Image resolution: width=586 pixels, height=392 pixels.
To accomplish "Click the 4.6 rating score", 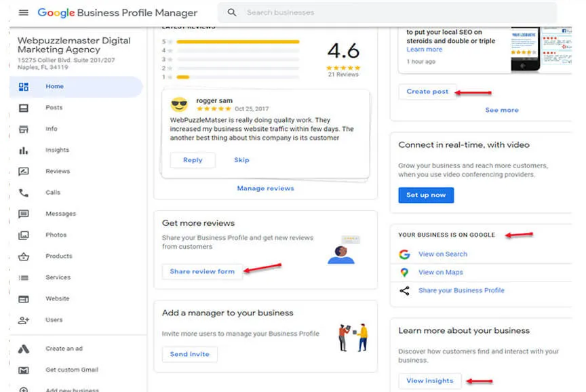I will pyautogui.click(x=343, y=51).
